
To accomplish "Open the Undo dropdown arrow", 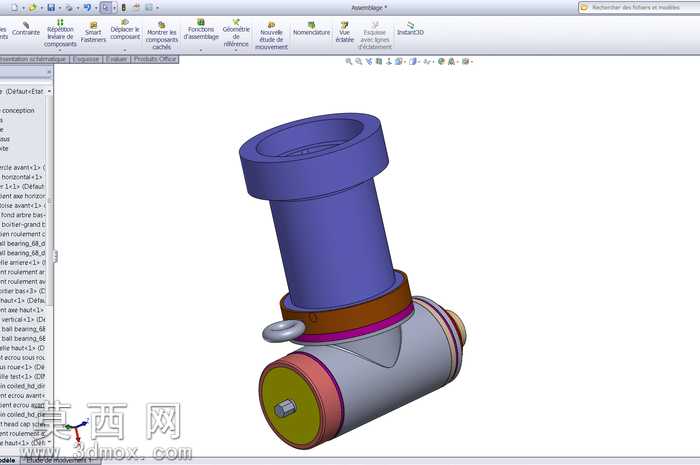I will (96, 8).
